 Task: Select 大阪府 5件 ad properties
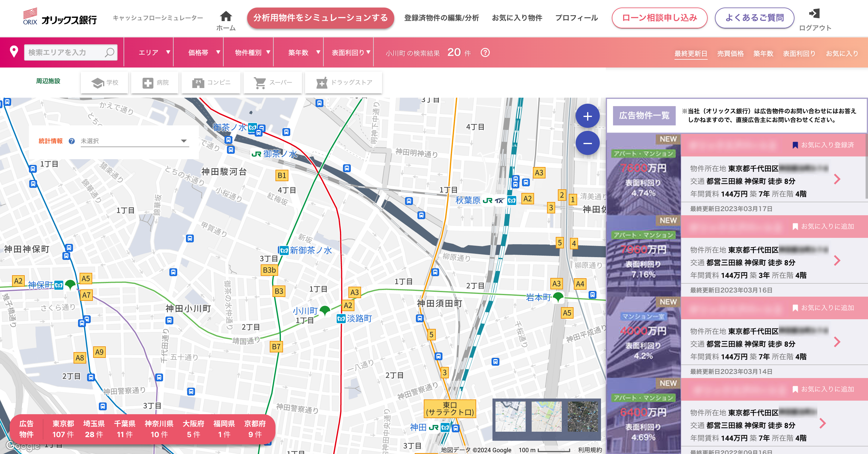(193, 429)
